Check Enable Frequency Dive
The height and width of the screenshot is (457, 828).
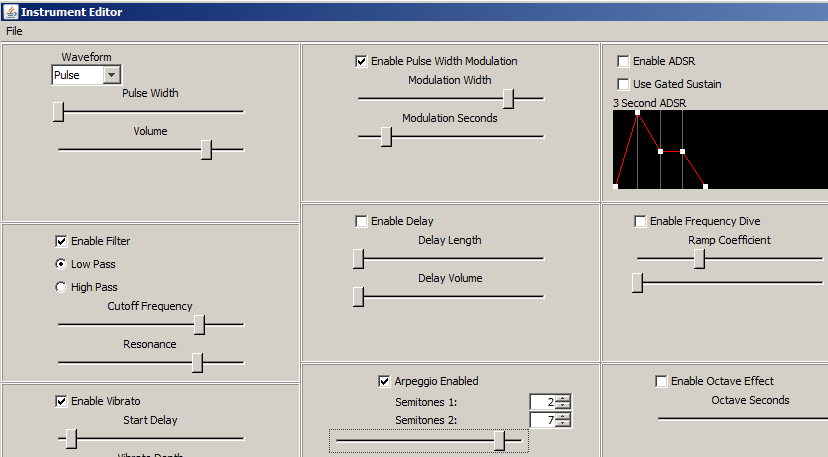tap(640, 221)
